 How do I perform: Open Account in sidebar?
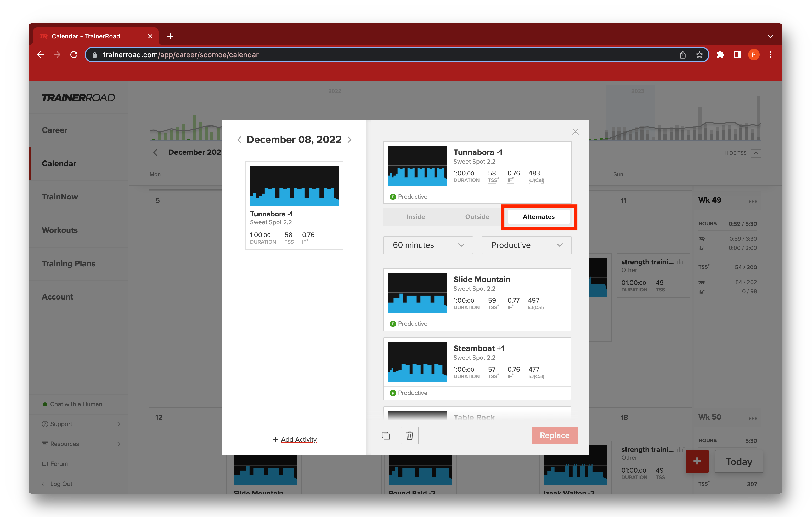[57, 297]
